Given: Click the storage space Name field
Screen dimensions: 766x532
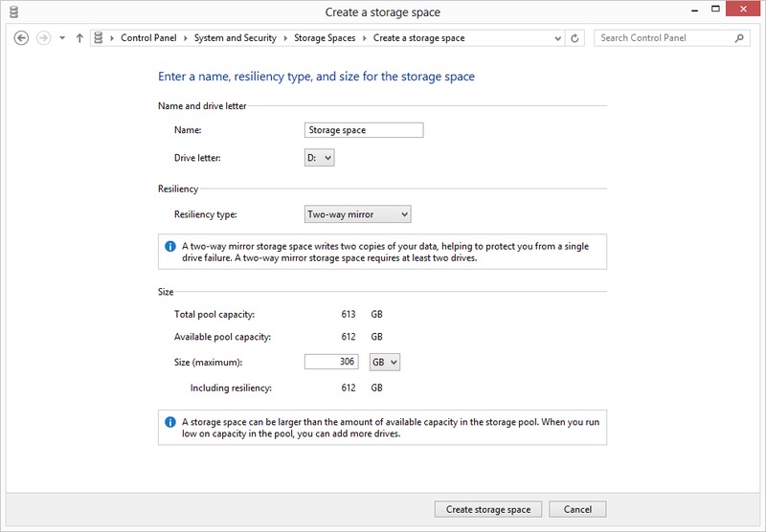Looking at the screenshot, I should tap(363, 130).
